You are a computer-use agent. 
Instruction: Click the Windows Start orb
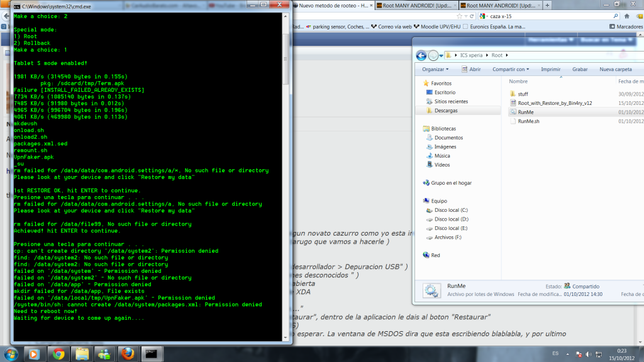[x=11, y=353]
